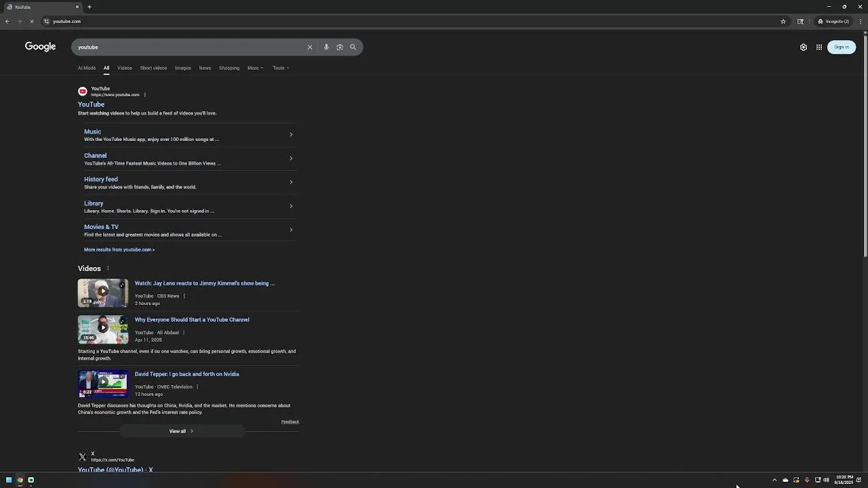868x488 pixels.
Task: Expand the More search filters dropdown
Action: click(255, 68)
